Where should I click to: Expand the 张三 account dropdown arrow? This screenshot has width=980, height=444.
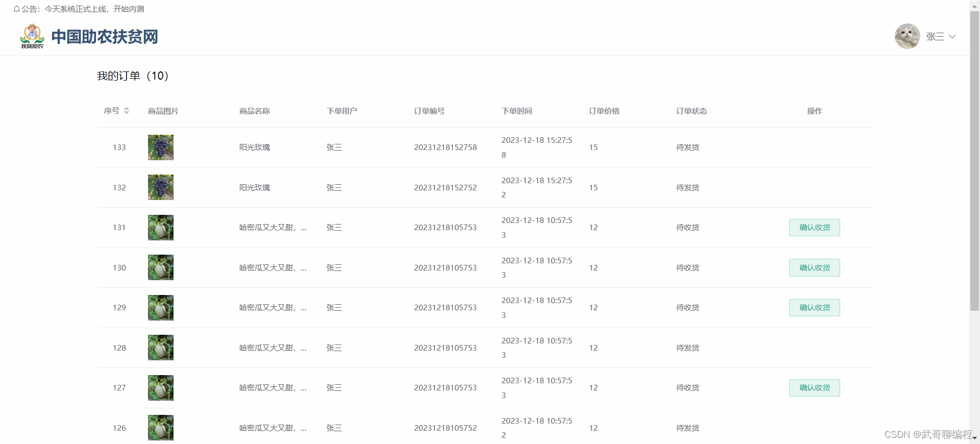coord(952,37)
